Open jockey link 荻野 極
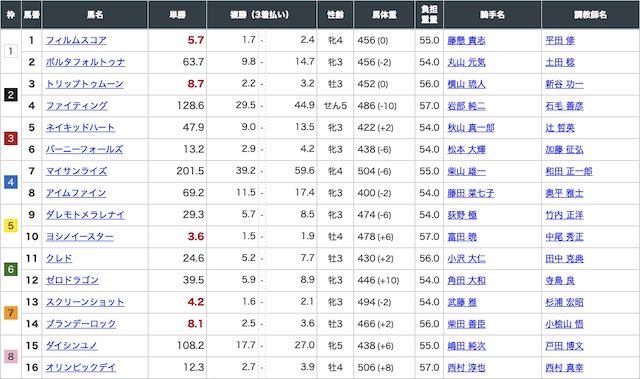 coord(462,215)
